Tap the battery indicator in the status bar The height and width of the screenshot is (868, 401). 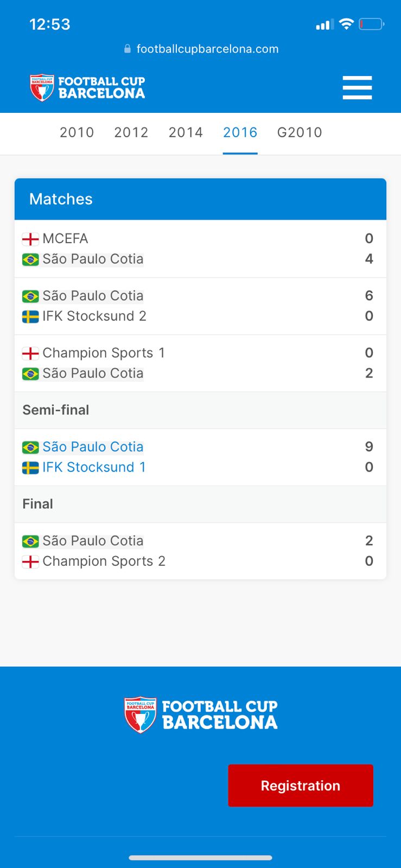[371, 24]
